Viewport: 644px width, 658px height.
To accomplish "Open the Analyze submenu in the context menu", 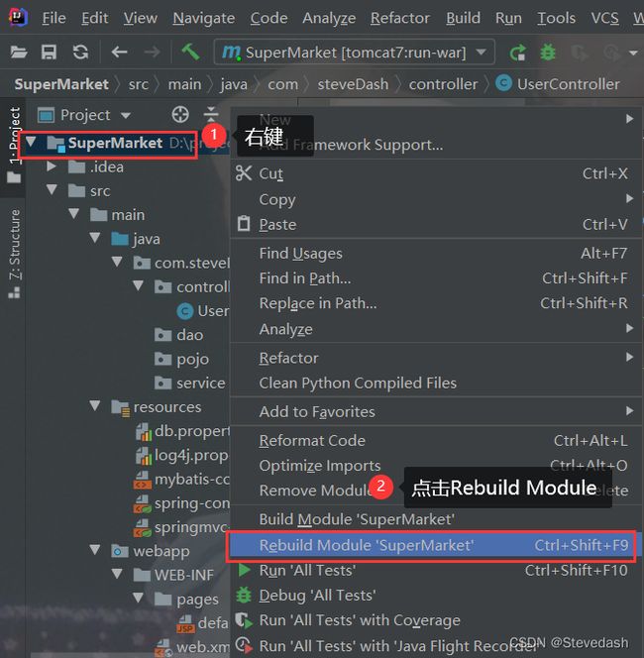I will point(436,329).
